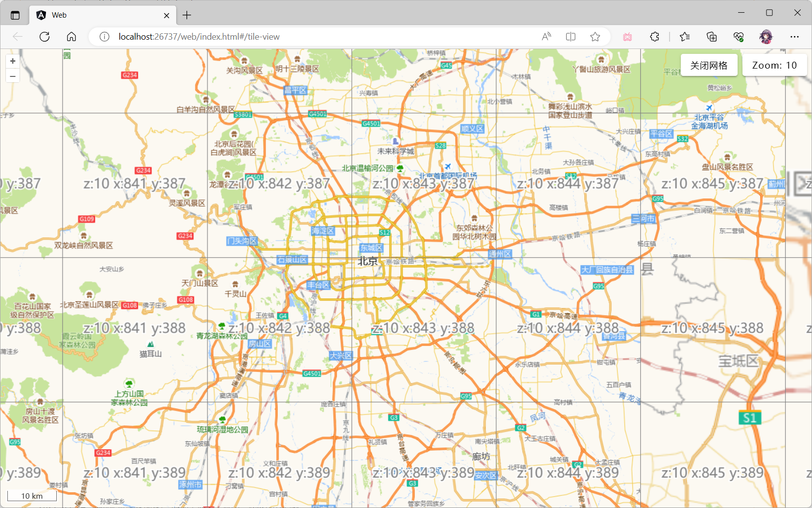
Task: Click the 天门山景区 label
Action: click(x=200, y=283)
